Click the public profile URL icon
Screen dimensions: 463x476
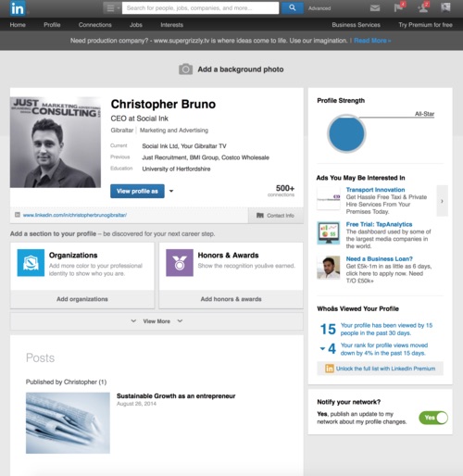[18, 215]
